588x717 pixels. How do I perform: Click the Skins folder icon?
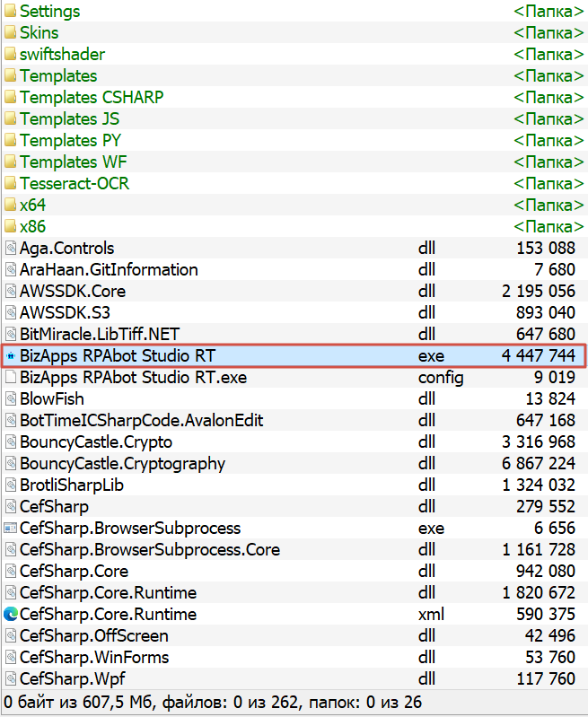coord(10,32)
